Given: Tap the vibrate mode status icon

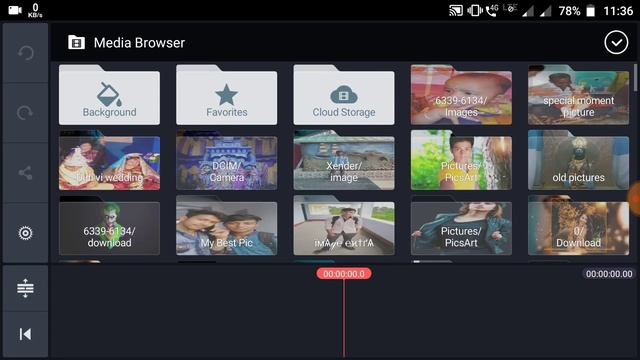Looking at the screenshot, I should pyautogui.click(x=475, y=11).
